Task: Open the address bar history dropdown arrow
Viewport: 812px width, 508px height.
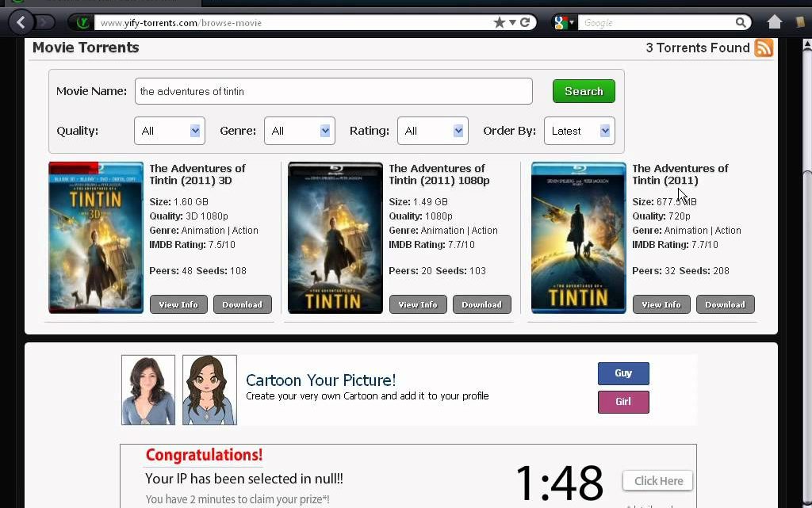Action: [x=513, y=22]
